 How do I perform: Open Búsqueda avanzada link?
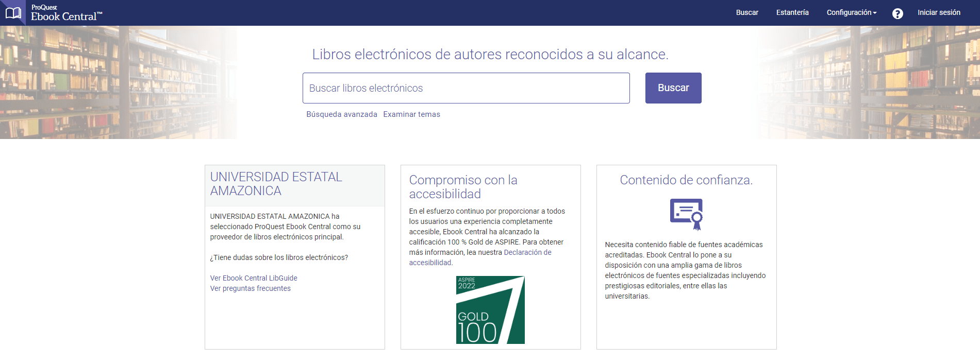(342, 114)
